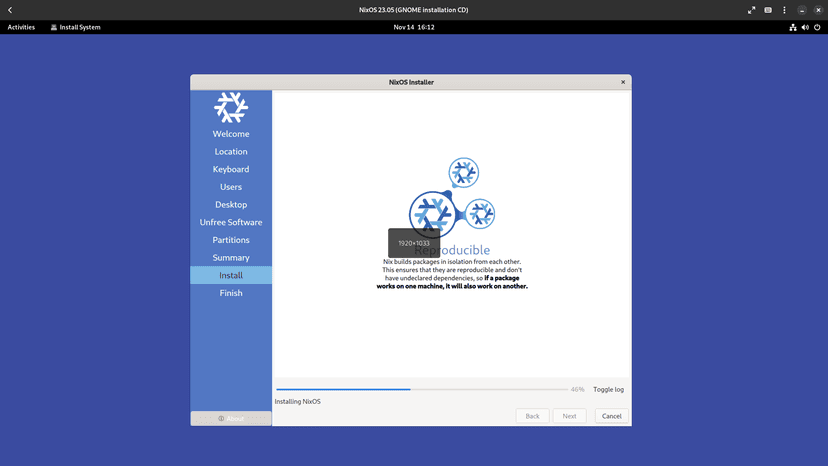Open the Activities overview

coord(21,27)
